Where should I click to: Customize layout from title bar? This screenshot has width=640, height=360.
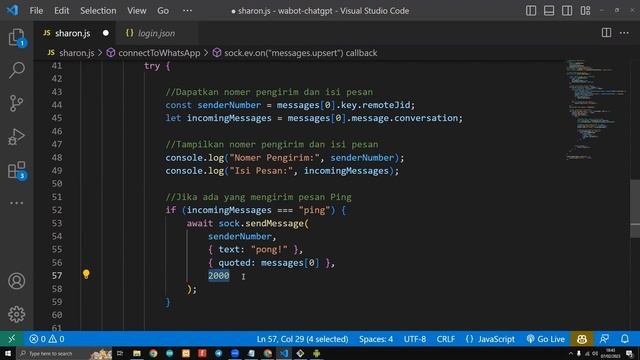[x=585, y=11]
